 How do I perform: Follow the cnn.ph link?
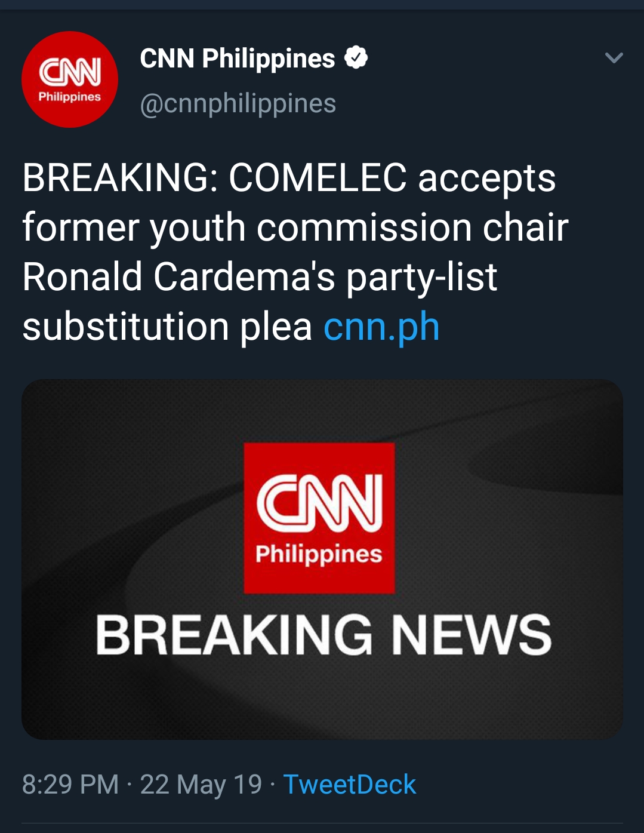tap(381, 327)
